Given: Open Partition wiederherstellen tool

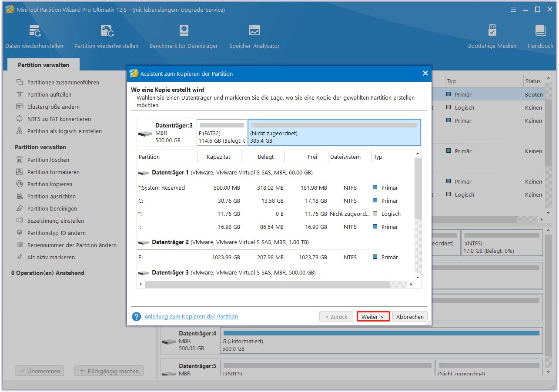Looking at the screenshot, I should coord(106,37).
